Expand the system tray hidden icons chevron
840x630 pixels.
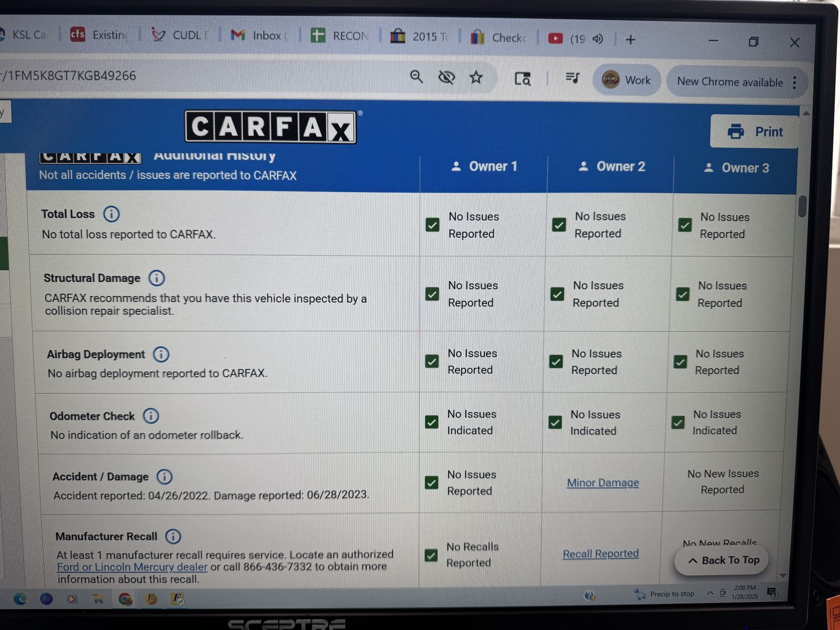pos(710,593)
